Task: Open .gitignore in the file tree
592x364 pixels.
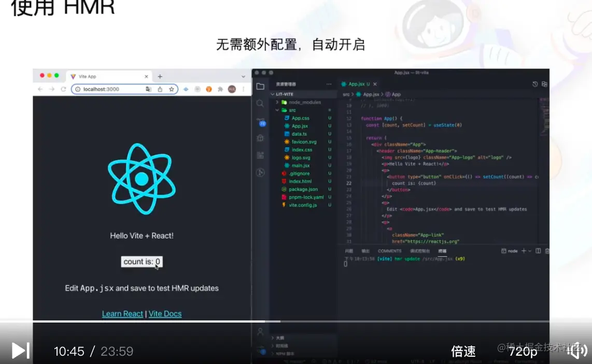Action: (x=299, y=174)
